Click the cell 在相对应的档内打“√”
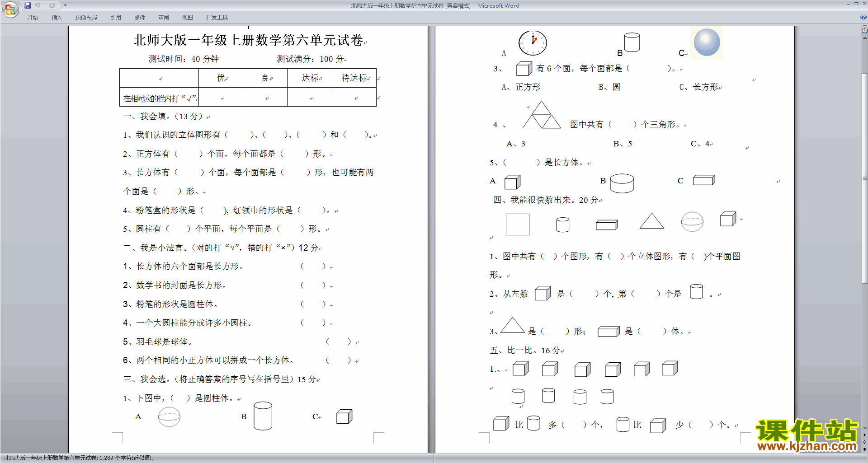868x463 pixels. [159, 97]
